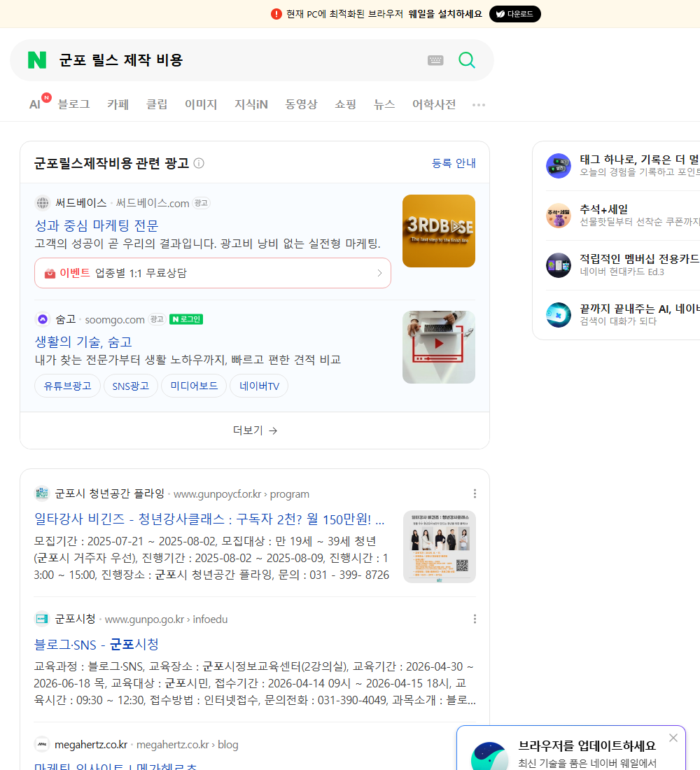Switch to the 카페 tab
This screenshot has width=700, height=770.
pyautogui.click(x=118, y=104)
